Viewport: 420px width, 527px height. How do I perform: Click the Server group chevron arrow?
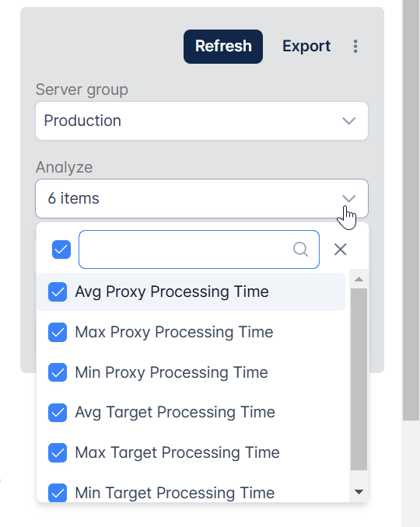tap(348, 121)
